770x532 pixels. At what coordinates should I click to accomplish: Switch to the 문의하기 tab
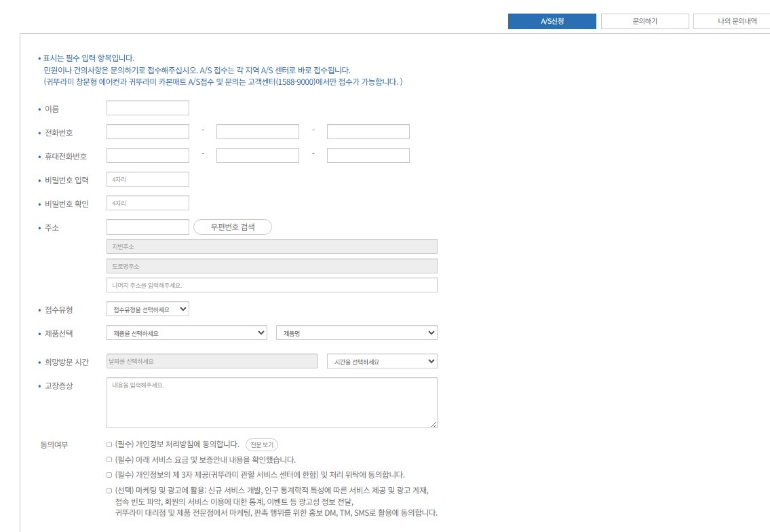point(643,21)
